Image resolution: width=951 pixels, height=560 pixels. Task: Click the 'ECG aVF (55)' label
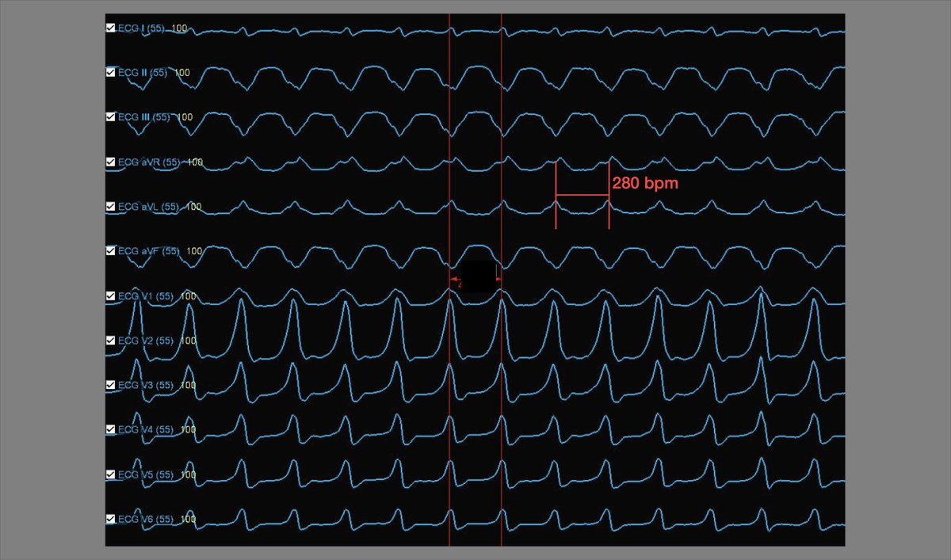[149, 251]
